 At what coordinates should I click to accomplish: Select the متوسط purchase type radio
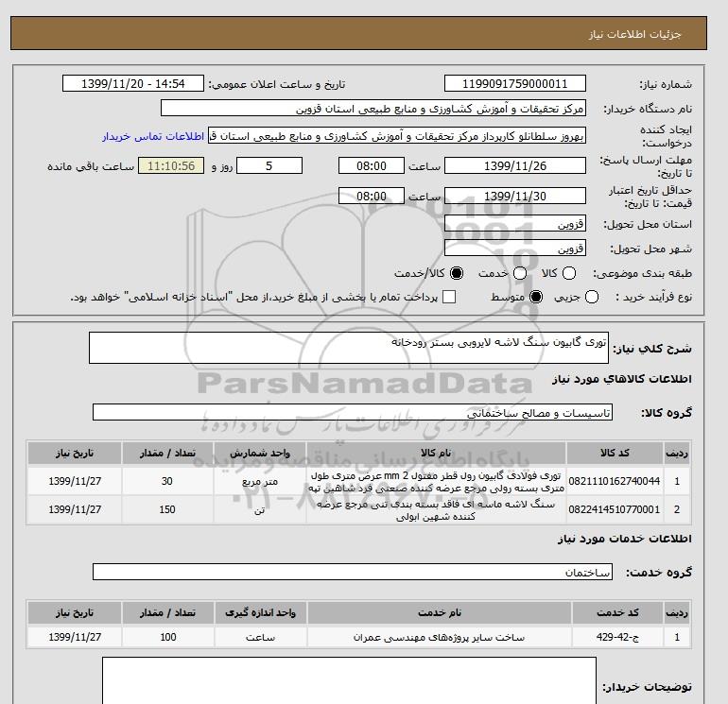click(x=536, y=297)
